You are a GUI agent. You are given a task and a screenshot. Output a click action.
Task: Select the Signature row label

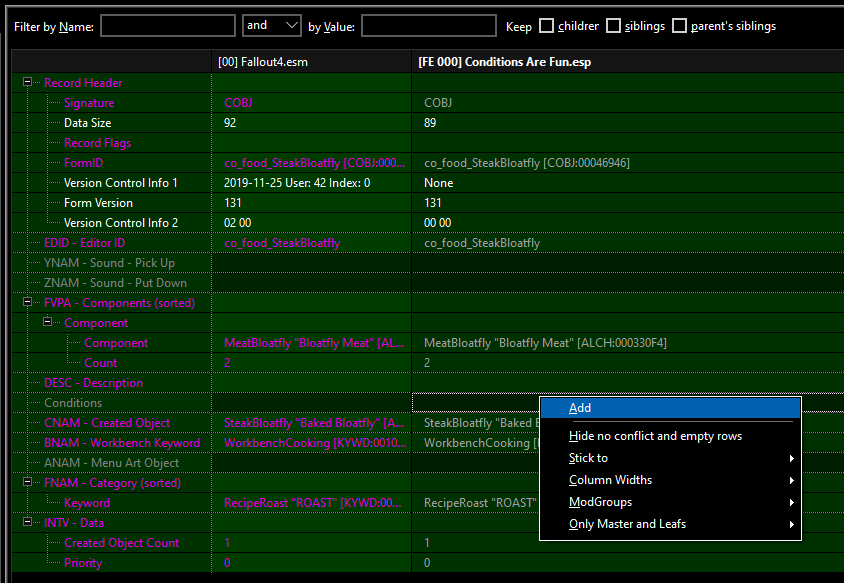tap(89, 103)
